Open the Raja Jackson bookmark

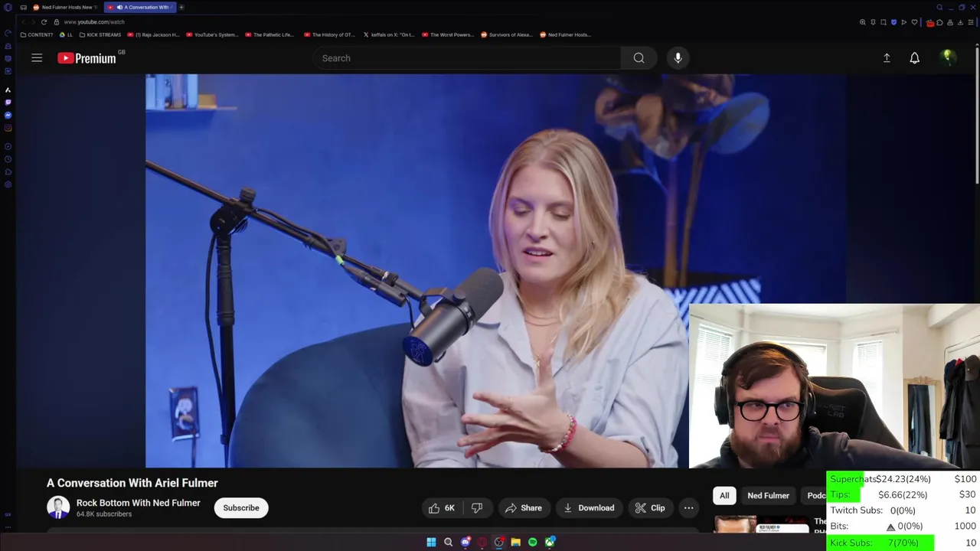pos(153,34)
